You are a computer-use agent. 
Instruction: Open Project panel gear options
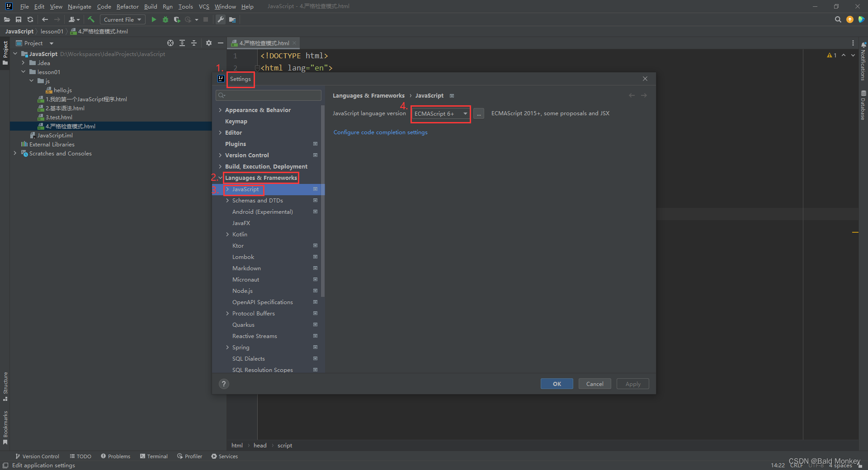pyautogui.click(x=208, y=43)
